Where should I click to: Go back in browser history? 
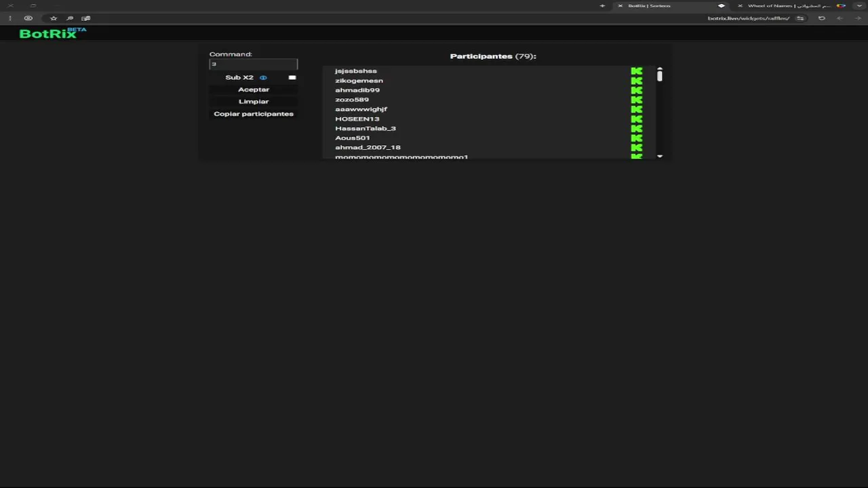pyautogui.click(x=856, y=18)
